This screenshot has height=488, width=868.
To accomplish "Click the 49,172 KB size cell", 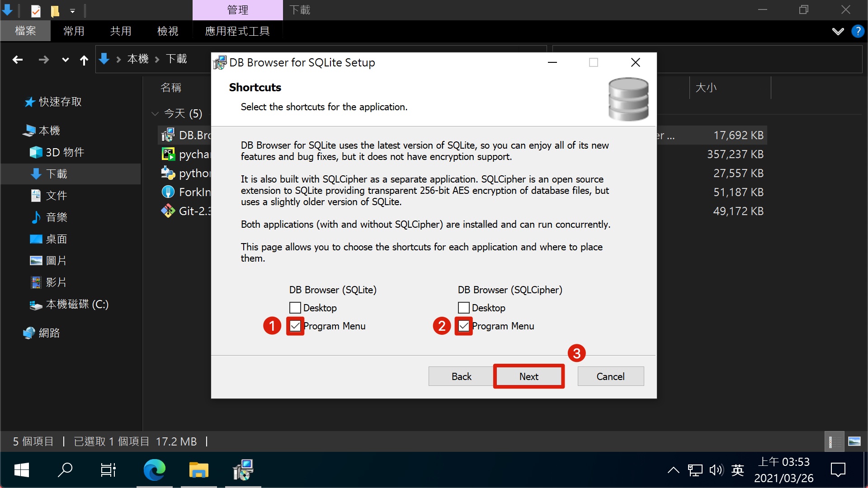I will pos(738,211).
